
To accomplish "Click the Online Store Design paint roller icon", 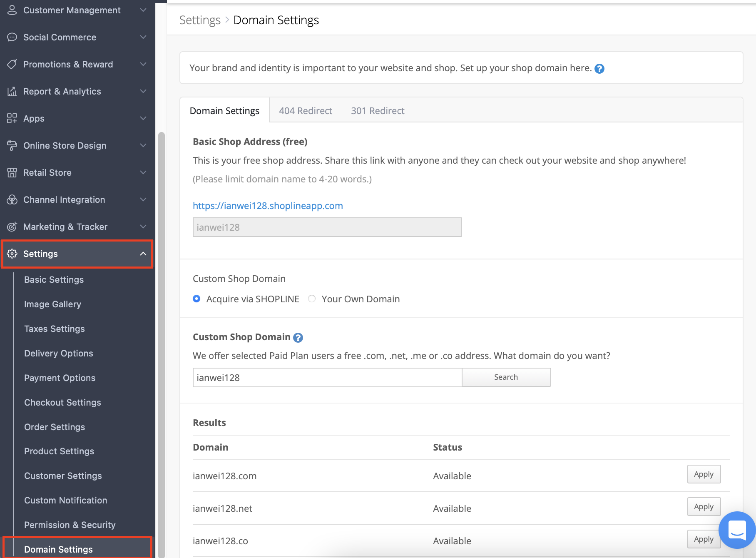I will point(12,145).
